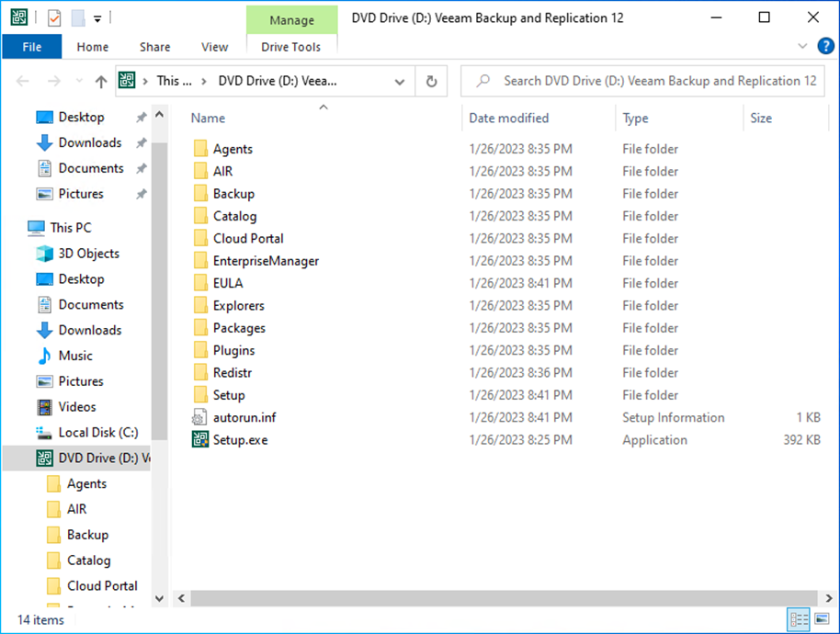The width and height of the screenshot is (840, 634).
Task: Click the Veeam icon in the title bar
Action: tap(19, 17)
